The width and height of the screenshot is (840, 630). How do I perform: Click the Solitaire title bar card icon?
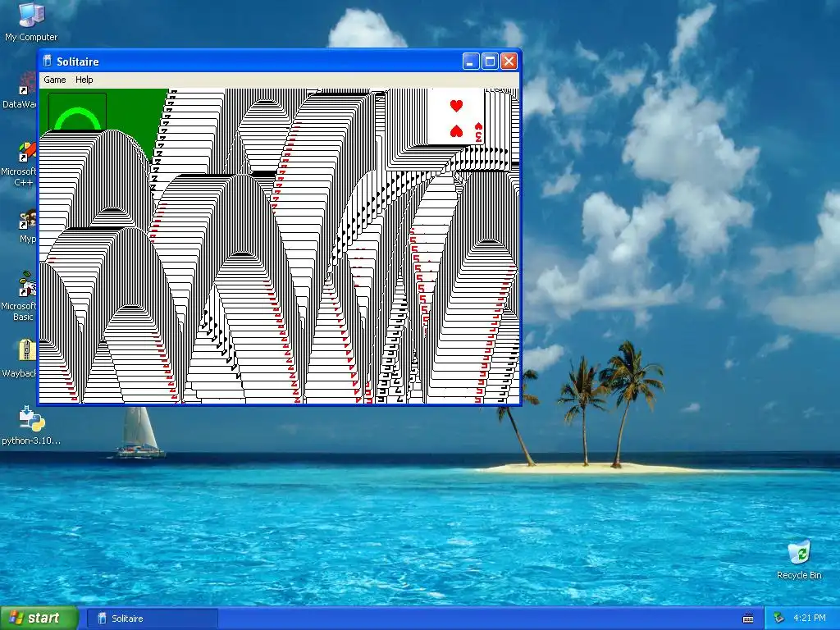[x=47, y=61]
